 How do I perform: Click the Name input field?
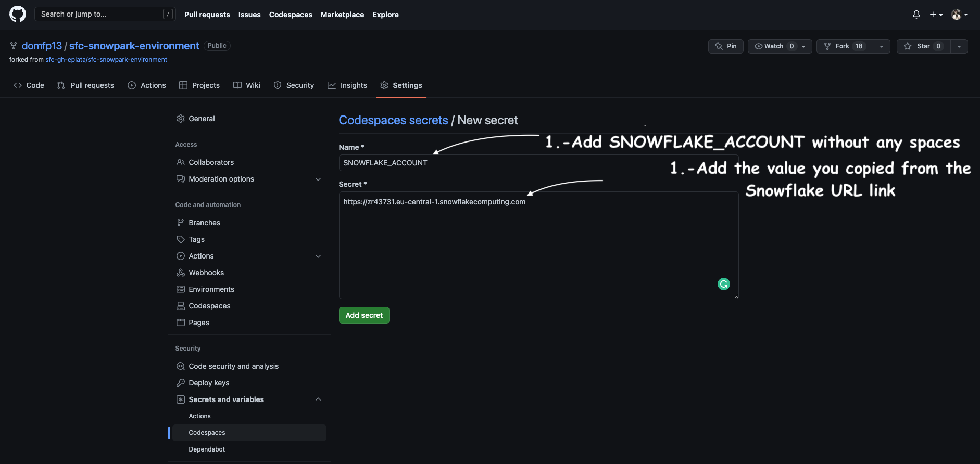tap(538, 163)
